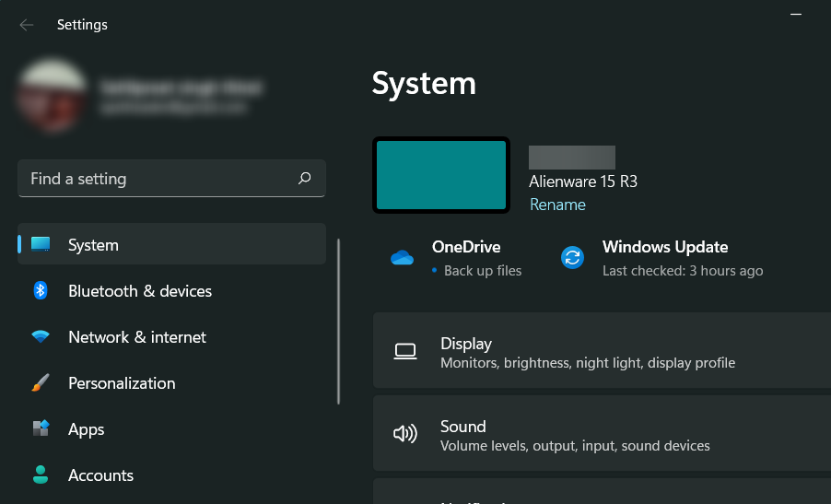Image resolution: width=831 pixels, height=504 pixels.
Task: Open Bluetooth & devices settings
Action: coord(140,291)
